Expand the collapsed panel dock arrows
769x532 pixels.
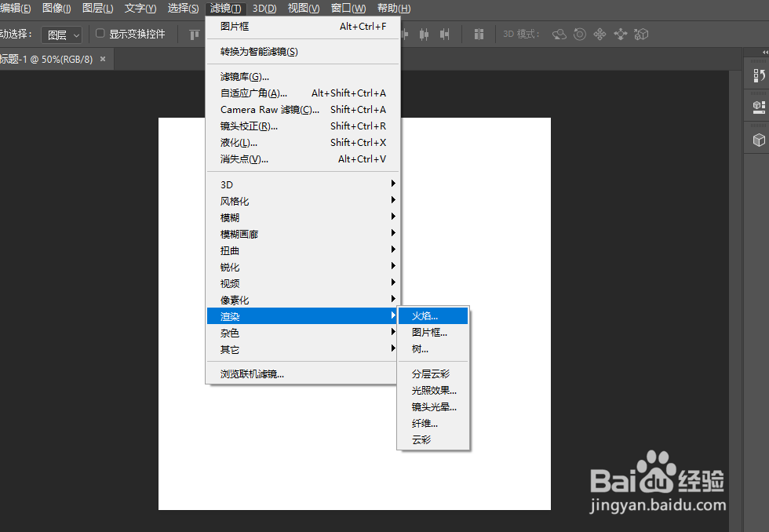coord(765,52)
